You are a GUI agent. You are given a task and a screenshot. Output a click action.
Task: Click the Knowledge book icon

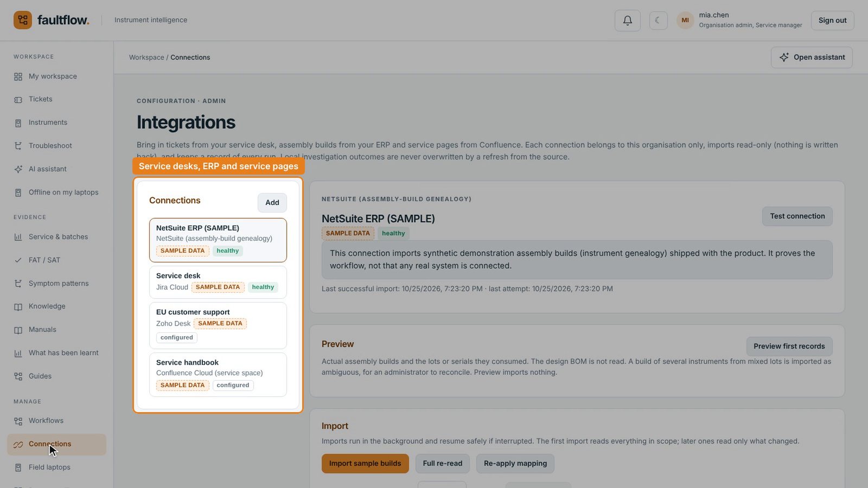pyautogui.click(x=18, y=306)
